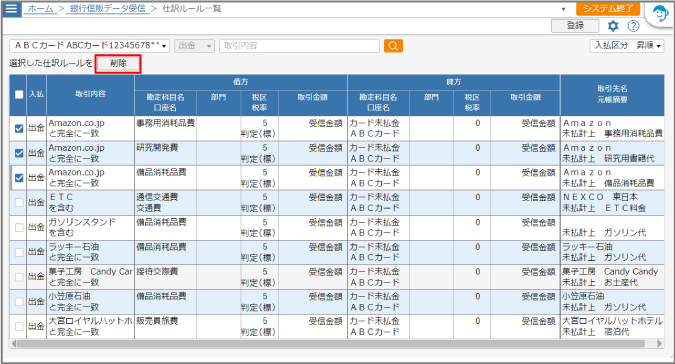Viewport: 675px width, 364px height.
Task: Toggle the select-all checkbox in the table header
Action: click(19, 94)
